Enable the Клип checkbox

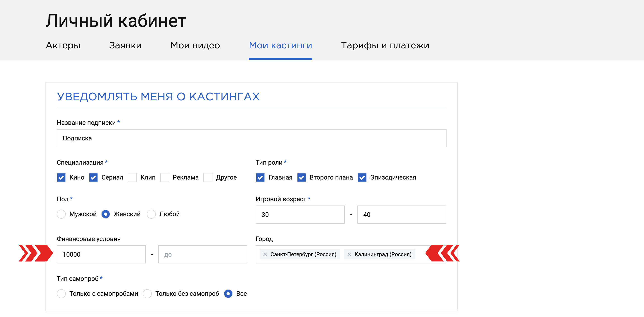point(132,177)
